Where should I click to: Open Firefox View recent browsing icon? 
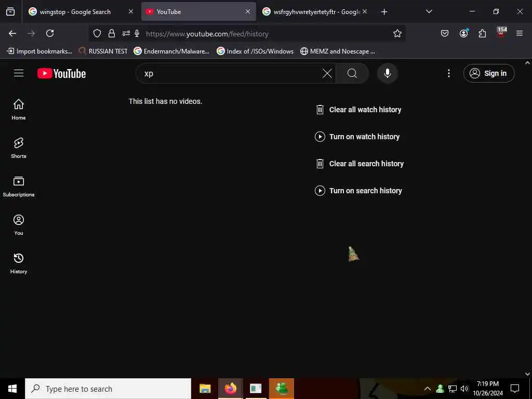tap(10, 12)
